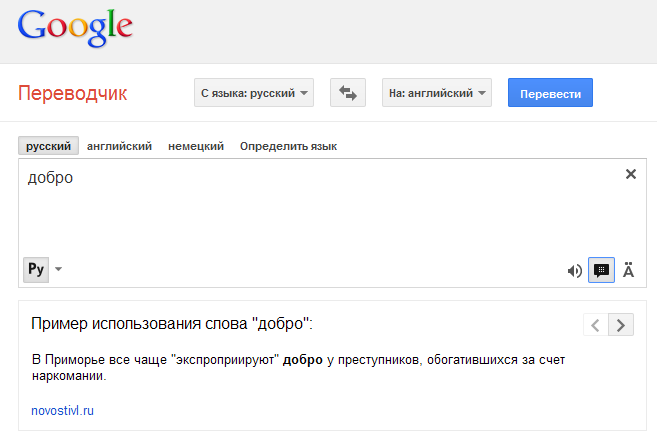Click the Переводчик title
Viewport: 657px width, 445px height.
72,93
